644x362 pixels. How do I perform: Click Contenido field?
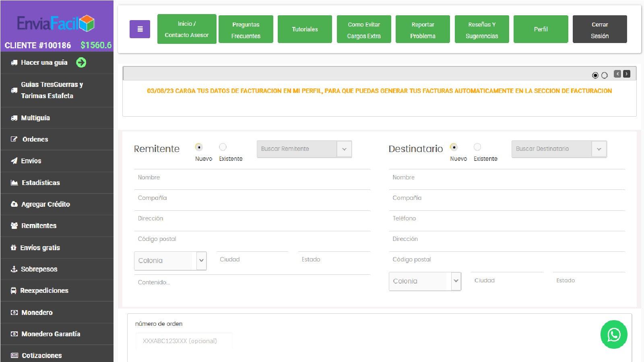(252, 283)
